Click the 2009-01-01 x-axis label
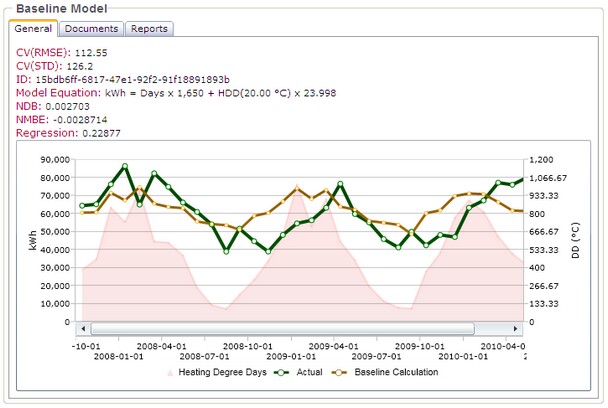 pos(291,356)
